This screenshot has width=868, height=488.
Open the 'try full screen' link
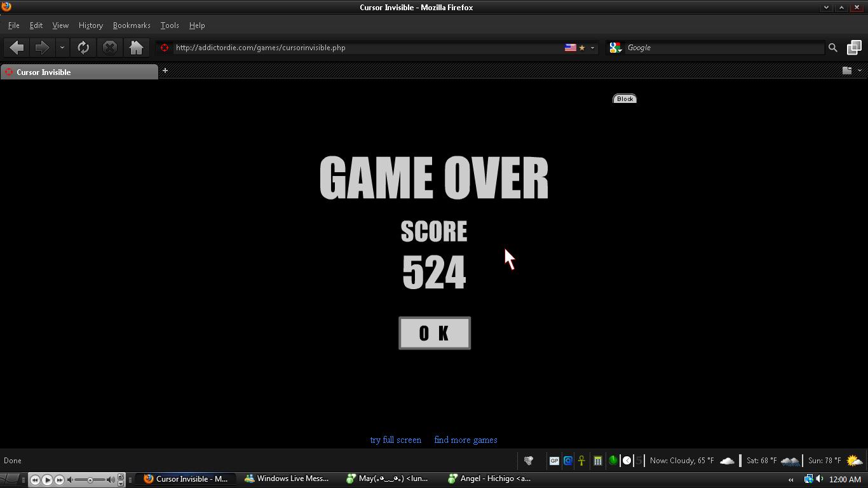coord(395,440)
